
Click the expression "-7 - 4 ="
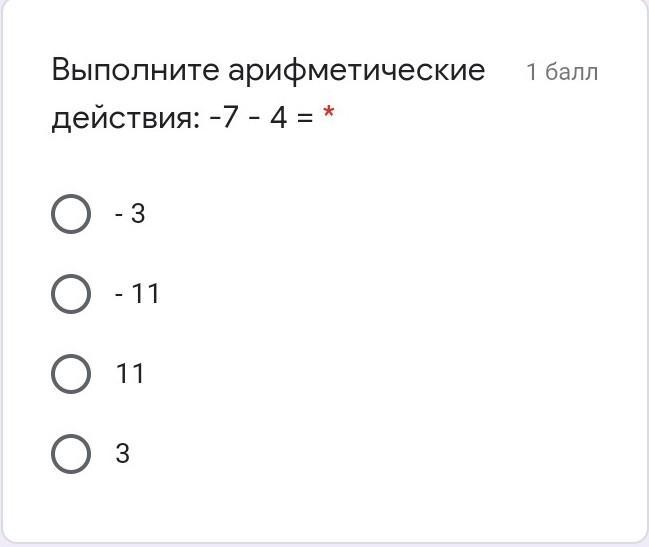coord(262,118)
